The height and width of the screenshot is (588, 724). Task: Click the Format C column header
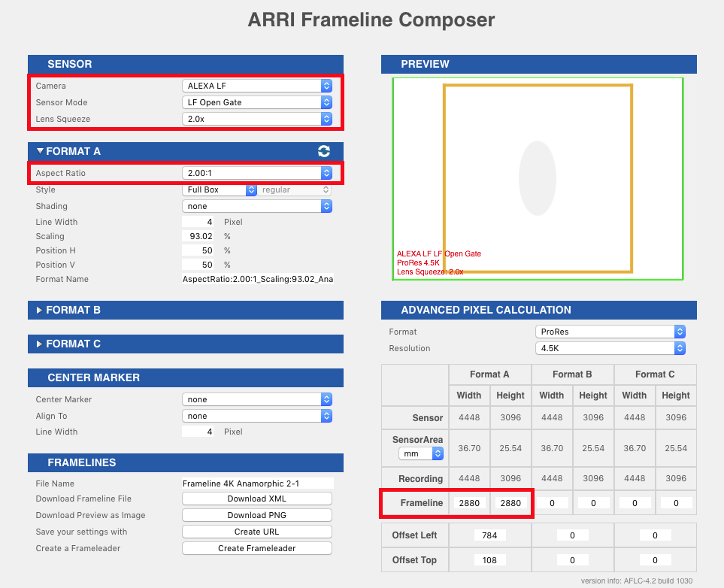[655, 374]
